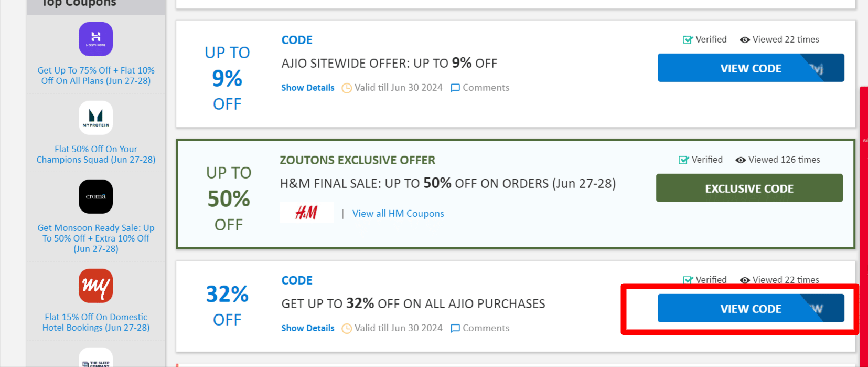
Task: Click Comments icon on 9% AJIO offer
Action: point(455,88)
